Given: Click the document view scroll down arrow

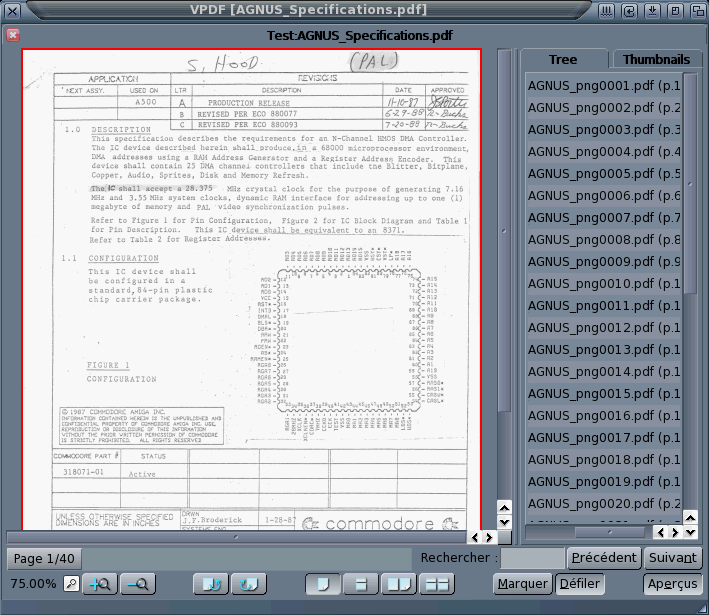Looking at the screenshot, I should (x=505, y=522).
